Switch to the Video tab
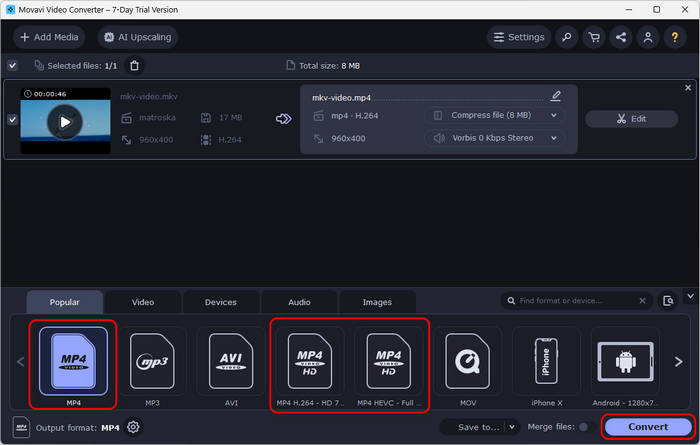Viewport: 700px width, 445px height. pyautogui.click(x=143, y=302)
